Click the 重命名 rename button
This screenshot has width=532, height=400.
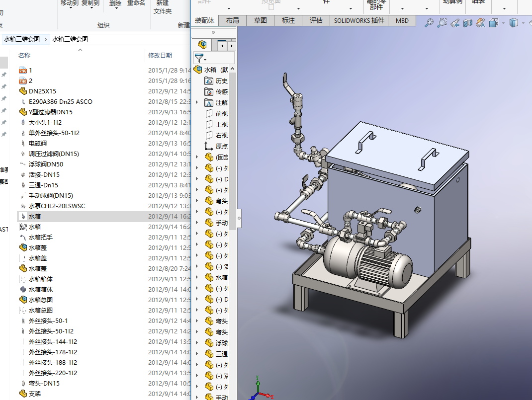(x=136, y=3)
